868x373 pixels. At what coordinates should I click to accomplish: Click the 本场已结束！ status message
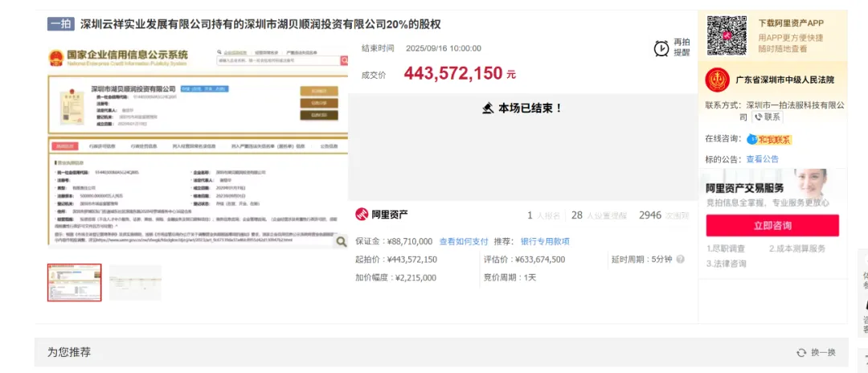coord(530,108)
